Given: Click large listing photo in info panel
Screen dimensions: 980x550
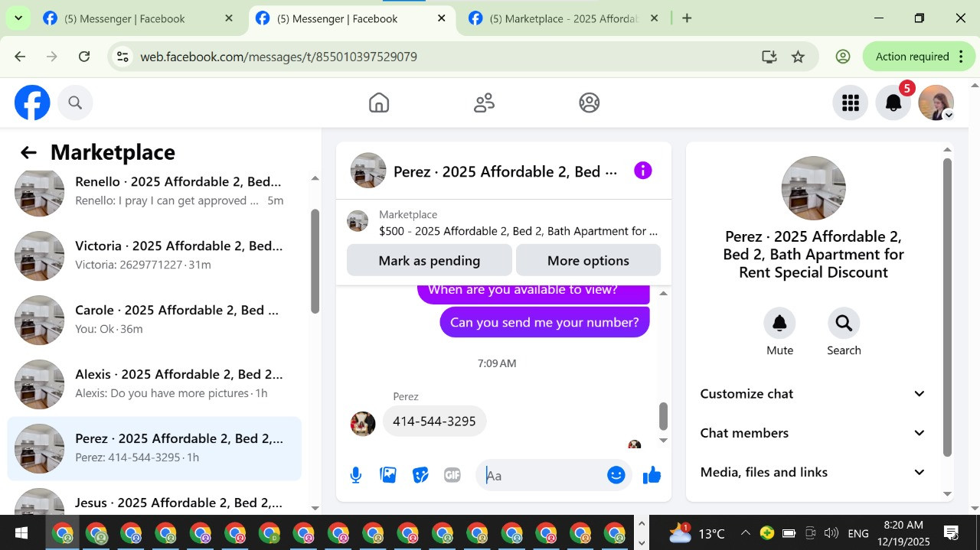Looking at the screenshot, I should coord(813,188).
